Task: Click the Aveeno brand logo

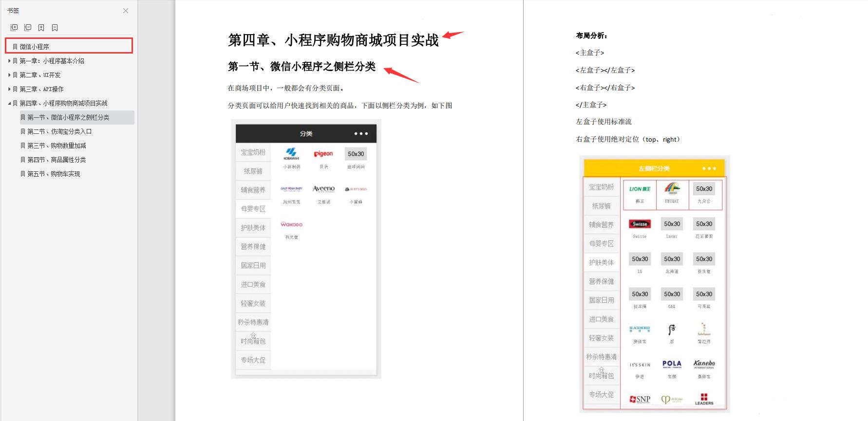Action: (323, 188)
